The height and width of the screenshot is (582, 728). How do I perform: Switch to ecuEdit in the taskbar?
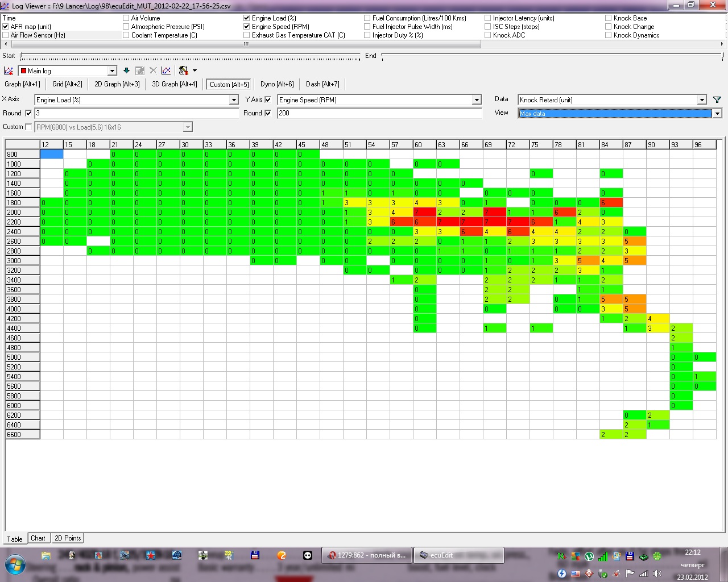458,555
